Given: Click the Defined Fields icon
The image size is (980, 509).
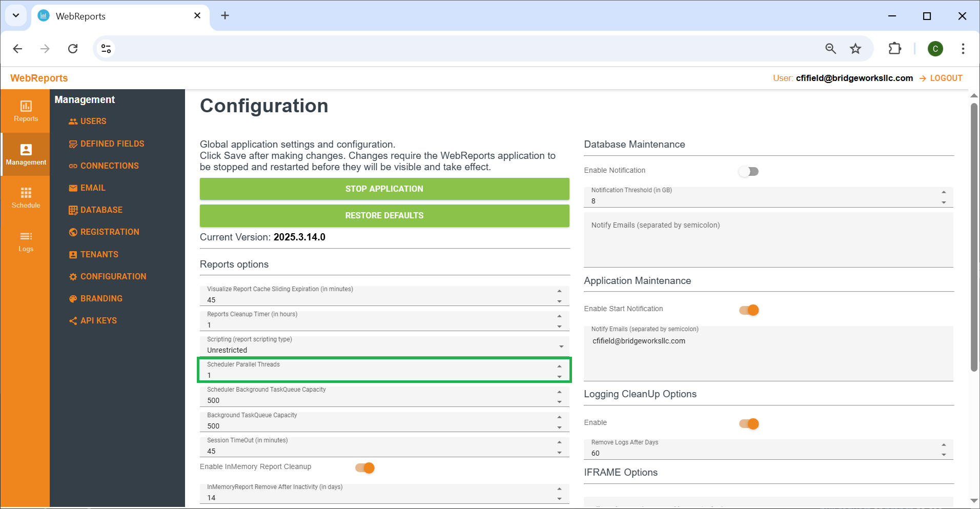Looking at the screenshot, I should (73, 144).
